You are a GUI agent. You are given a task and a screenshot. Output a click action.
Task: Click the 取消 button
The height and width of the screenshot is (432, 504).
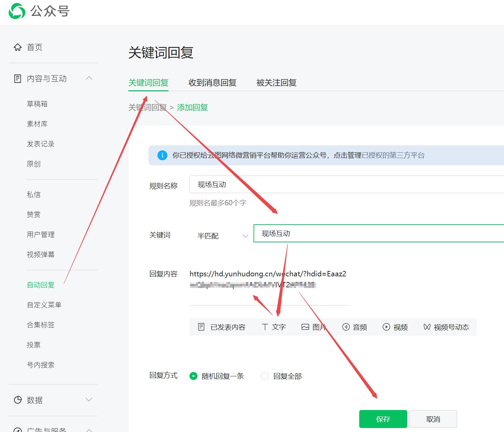click(x=433, y=419)
